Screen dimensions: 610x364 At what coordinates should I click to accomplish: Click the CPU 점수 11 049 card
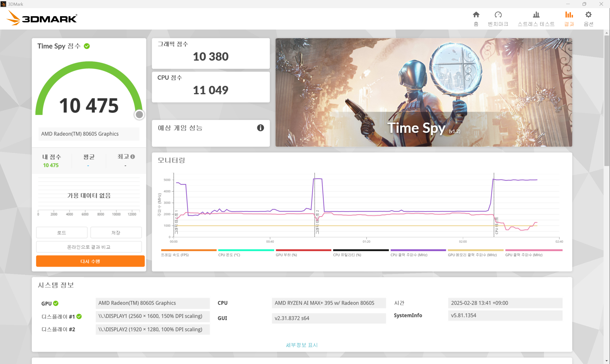tap(211, 87)
